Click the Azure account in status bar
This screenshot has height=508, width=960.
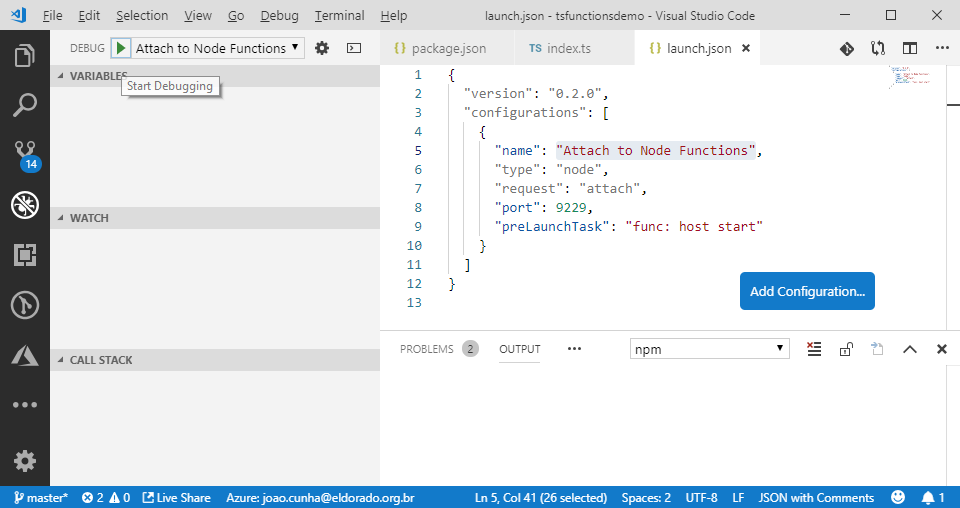[320, 497]
